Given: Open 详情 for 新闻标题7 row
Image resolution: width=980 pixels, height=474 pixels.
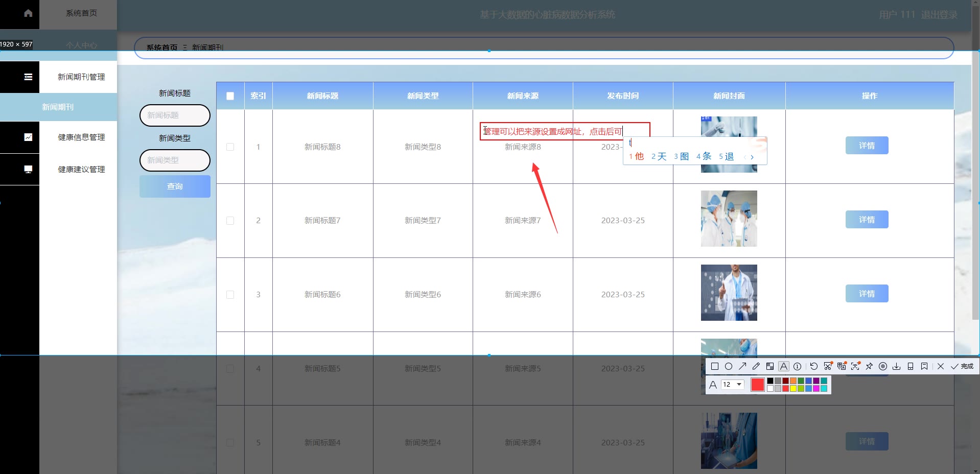Looking at the screenshot, I should click(x=867, y=220).
